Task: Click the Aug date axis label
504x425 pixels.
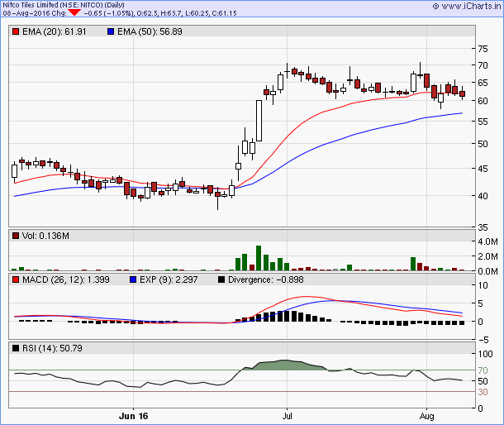Action: click(426, 416)
